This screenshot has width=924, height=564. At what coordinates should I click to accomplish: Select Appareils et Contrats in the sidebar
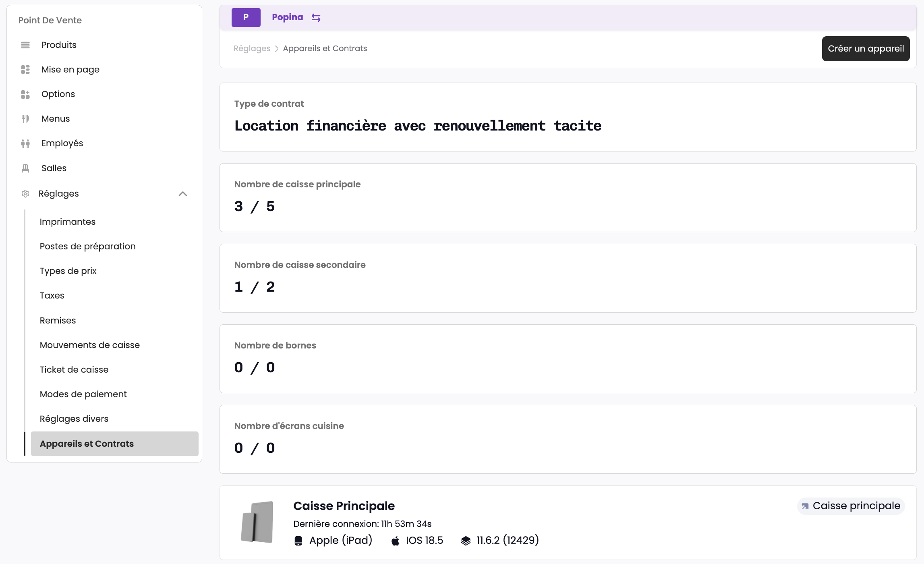tap(87, 444)
